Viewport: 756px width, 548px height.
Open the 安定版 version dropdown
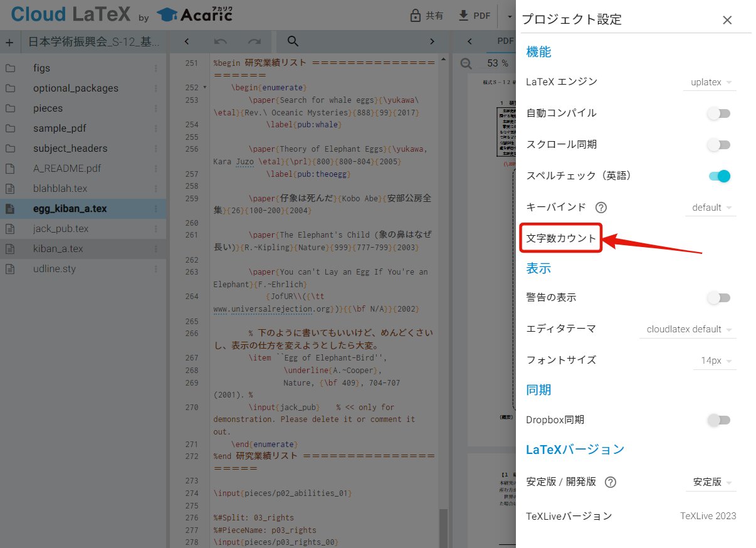click(x=711, y=482)
